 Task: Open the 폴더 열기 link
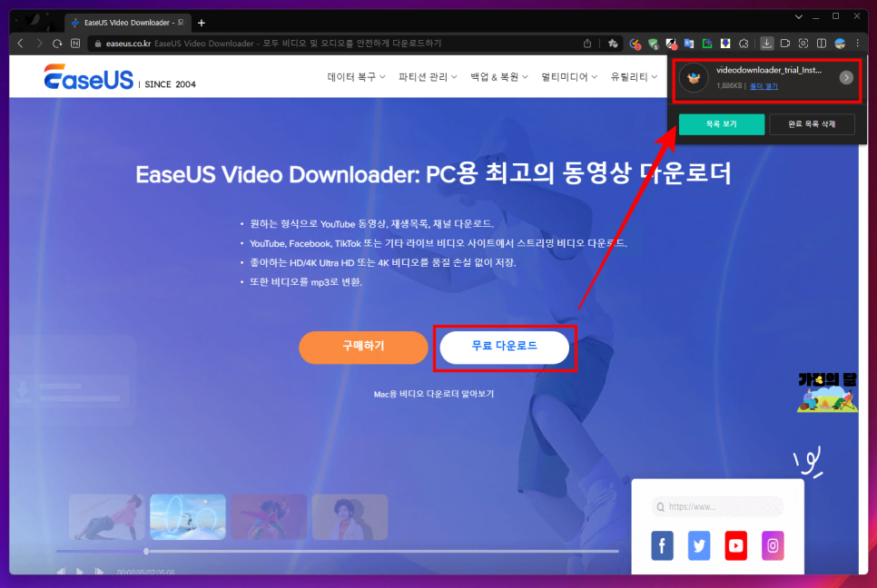[x=764, y=86]
